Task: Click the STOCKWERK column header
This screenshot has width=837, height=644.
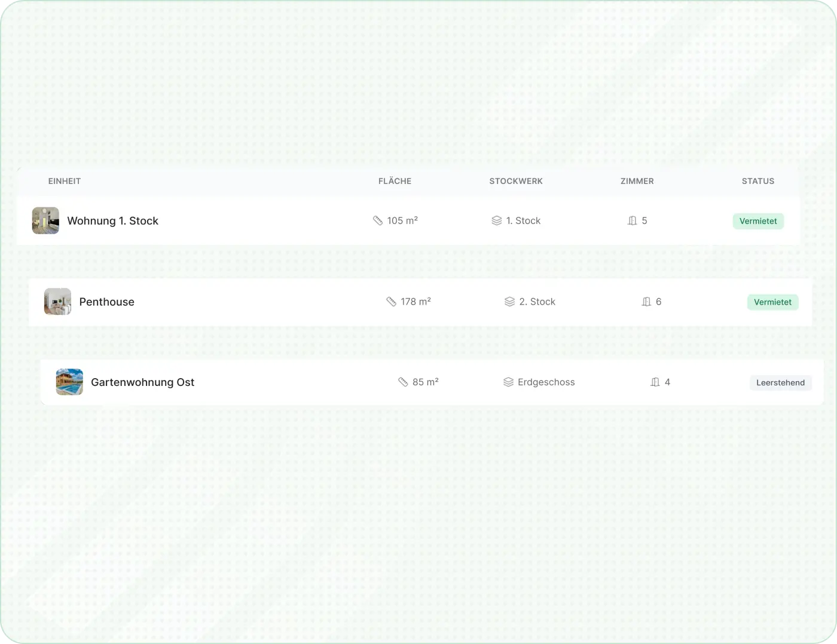Action: pyautogui.click(x=516, y=181)
